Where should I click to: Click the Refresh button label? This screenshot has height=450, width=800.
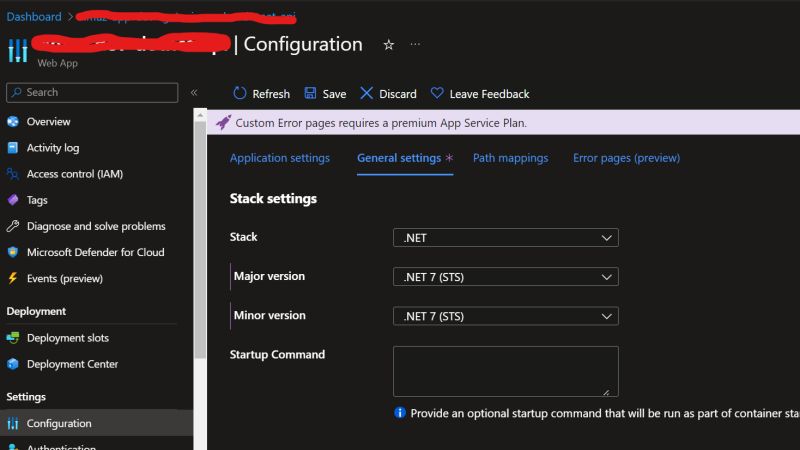click(271, 94)
